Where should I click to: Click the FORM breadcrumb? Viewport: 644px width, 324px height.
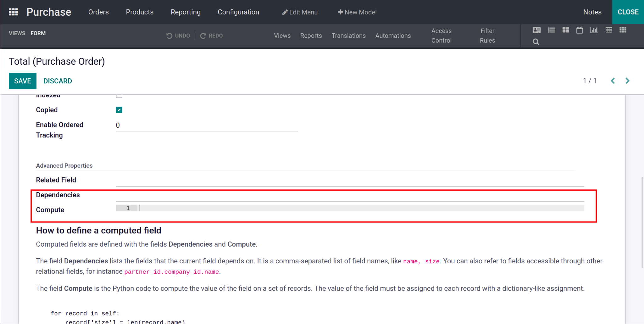pos(38,33)
